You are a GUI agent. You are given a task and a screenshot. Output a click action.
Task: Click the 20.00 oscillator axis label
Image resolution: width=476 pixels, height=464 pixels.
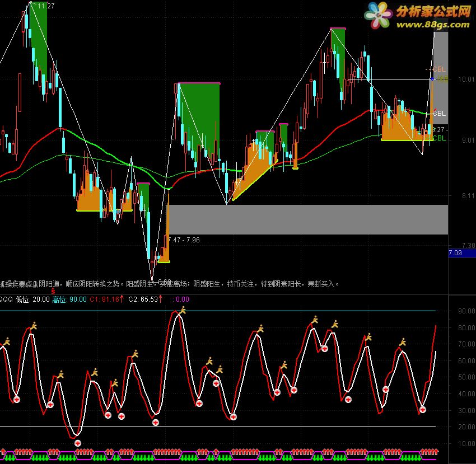466,426
